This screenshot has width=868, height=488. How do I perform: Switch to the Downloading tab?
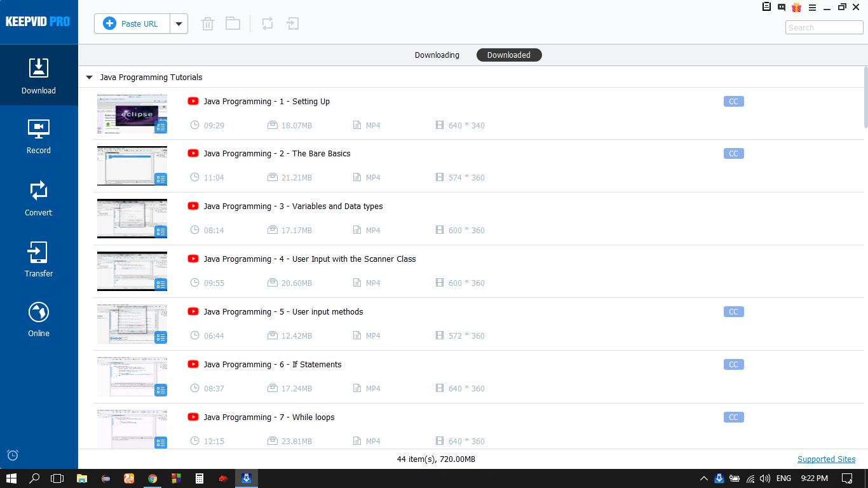click(x=437, y=55)
